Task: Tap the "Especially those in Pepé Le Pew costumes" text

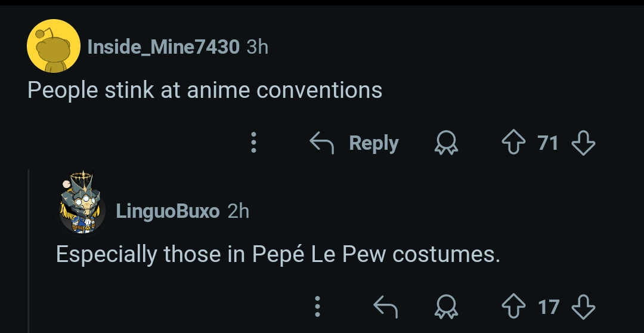Action: point(277,254)
